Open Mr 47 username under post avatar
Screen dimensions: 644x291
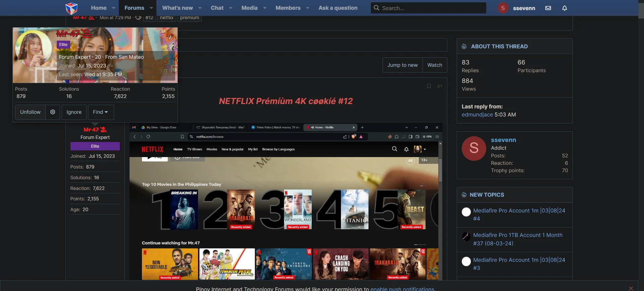(x=95, y=130)
